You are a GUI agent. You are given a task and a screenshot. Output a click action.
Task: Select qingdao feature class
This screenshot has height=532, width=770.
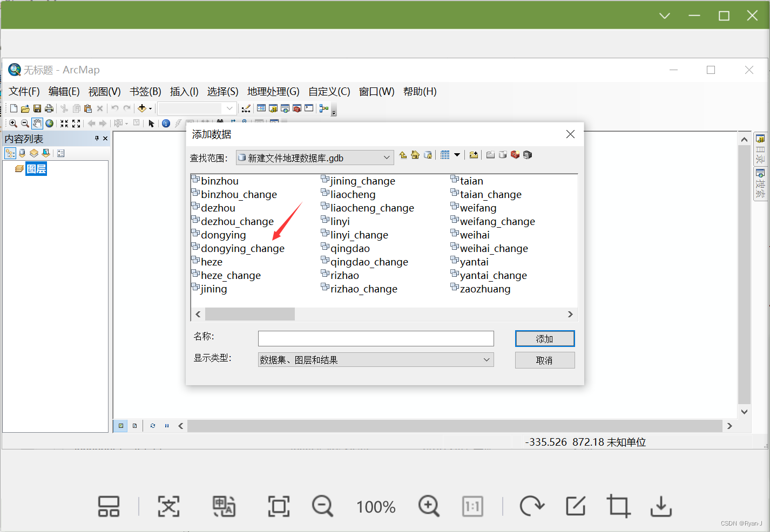pos(350,248)
